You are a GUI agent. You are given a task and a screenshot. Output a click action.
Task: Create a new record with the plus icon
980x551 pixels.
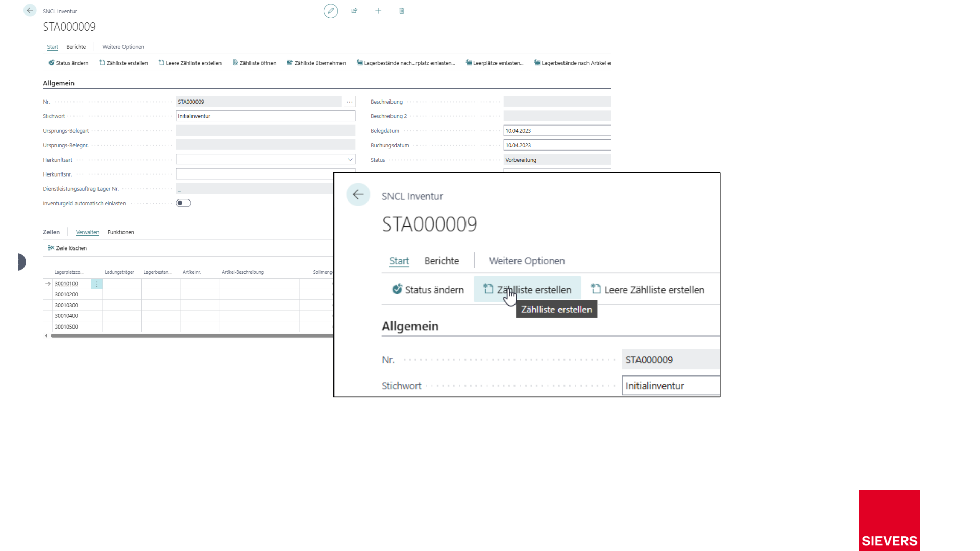pos(378,11)
